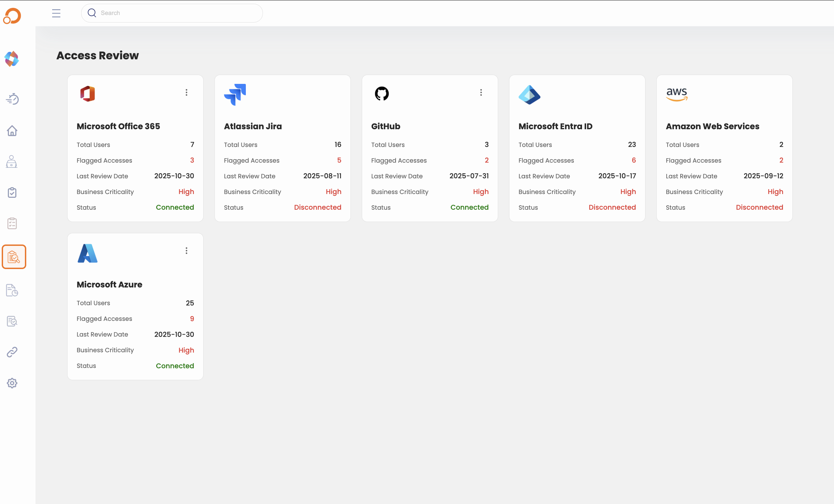Open the speed timer sidebar icon
This screenshot has width=834, height=504.
(12, 99)
